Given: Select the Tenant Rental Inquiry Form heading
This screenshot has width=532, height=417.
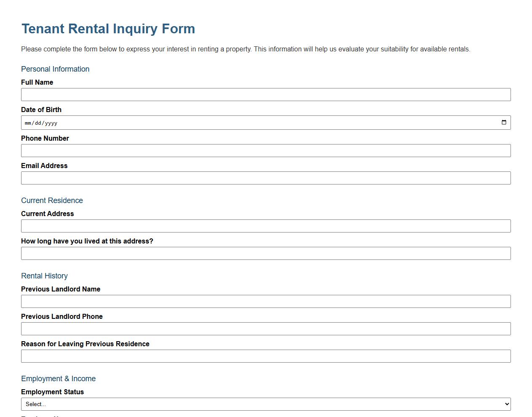Looking at the screenshot, I should tap(108, 28).
